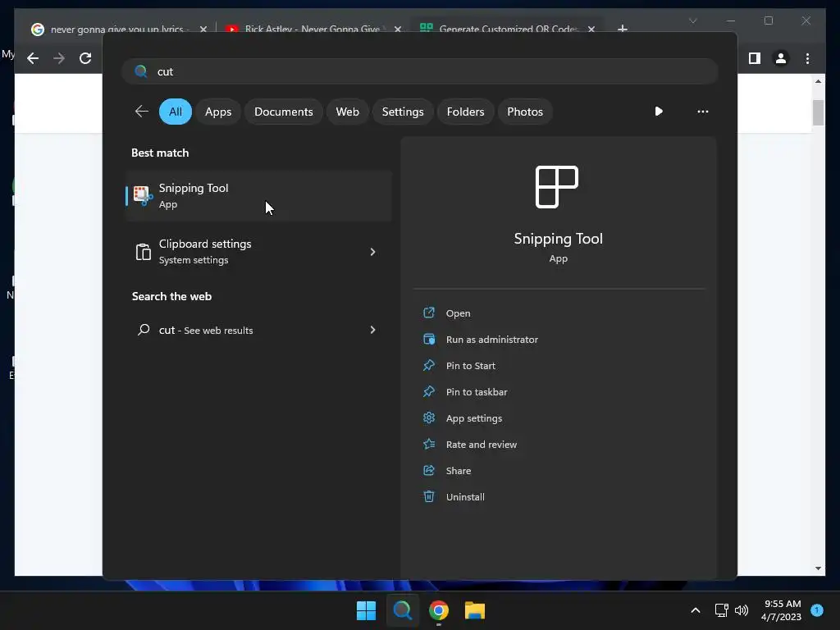Click the magnifier icon beside cut web result

[x=144, y=330]
